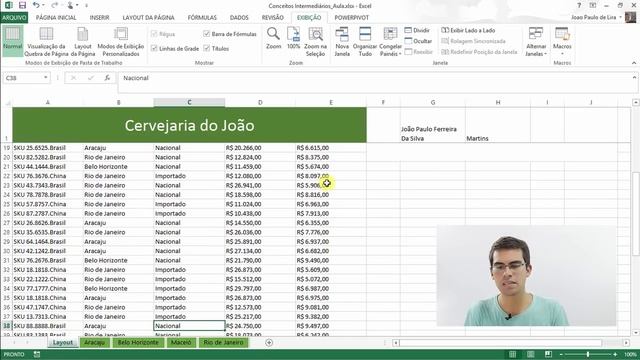The height and width of the screenshot is (360, 640).
Task: Set zoom to 100% icon
Action: 293,33
